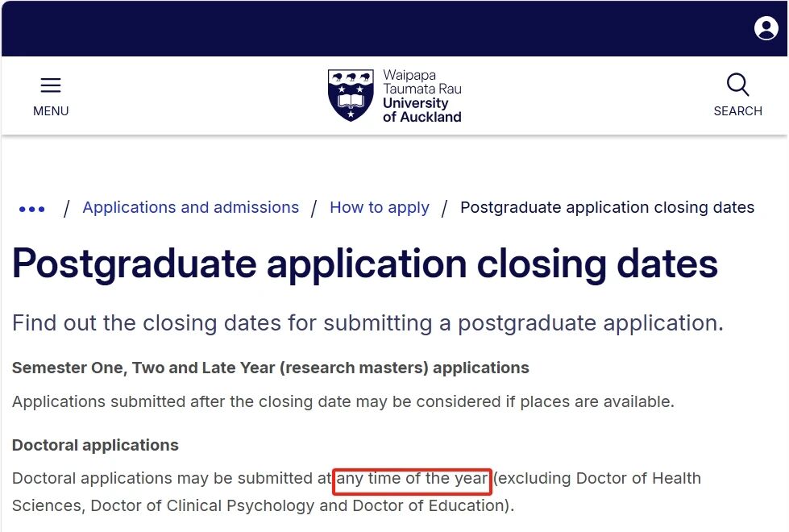The image size is (789, 532).
Task: Click the Waipapa Taumata Rau wordmark
Action: click(x=421, y=82)
